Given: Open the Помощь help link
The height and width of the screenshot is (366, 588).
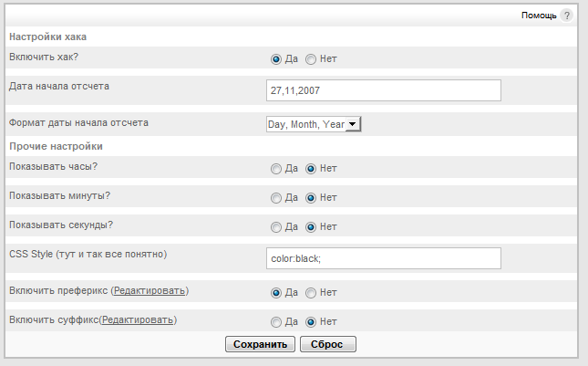Looking at the screenshot, I should [539, 16].
